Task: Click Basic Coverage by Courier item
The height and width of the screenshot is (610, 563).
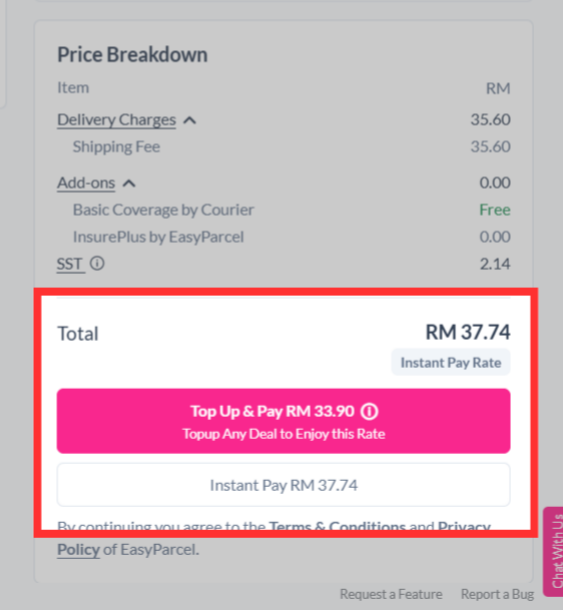Action: tap(163, 210)
